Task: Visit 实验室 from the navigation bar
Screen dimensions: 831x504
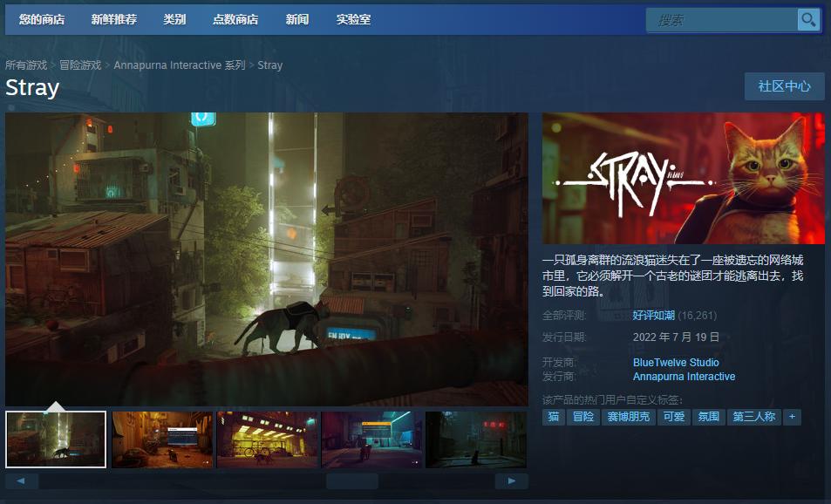Action: pos(351,17)
